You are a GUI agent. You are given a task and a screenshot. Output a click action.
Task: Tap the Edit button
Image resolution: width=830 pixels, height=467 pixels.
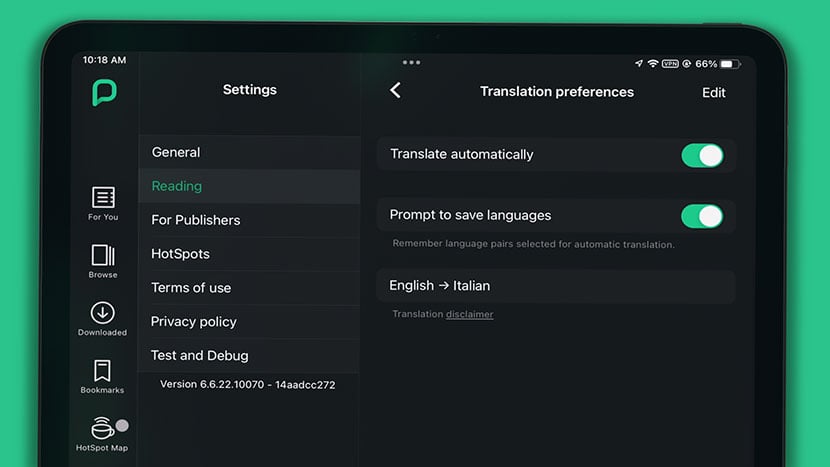(713, 93)
